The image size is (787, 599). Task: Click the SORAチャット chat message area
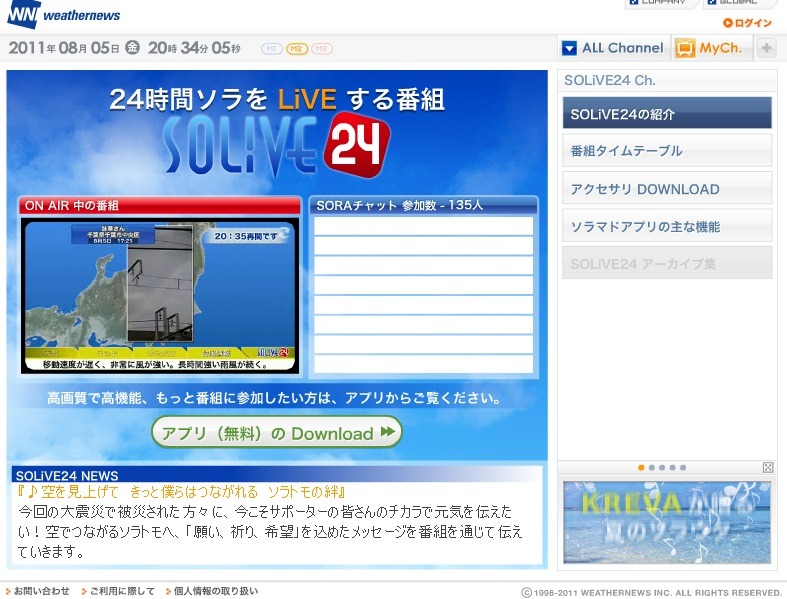423,295
